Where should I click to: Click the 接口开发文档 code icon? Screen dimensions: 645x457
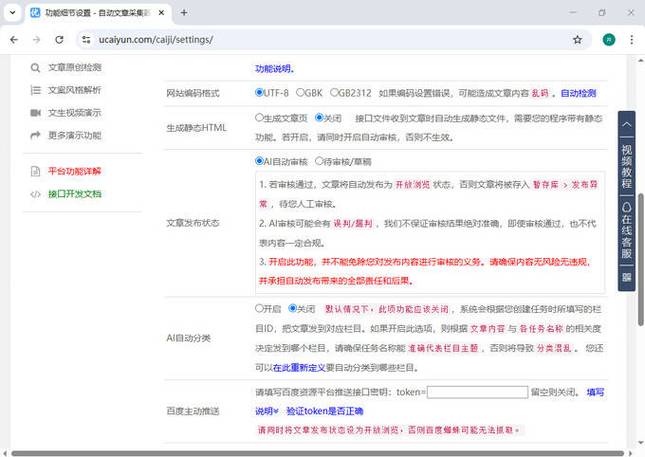click(x=35, y=194)
